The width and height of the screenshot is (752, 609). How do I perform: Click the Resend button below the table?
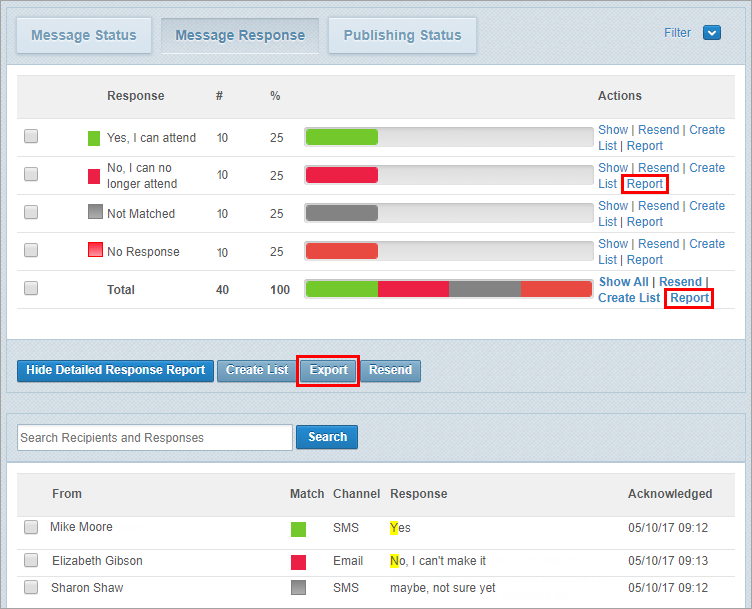pos(390,371)
